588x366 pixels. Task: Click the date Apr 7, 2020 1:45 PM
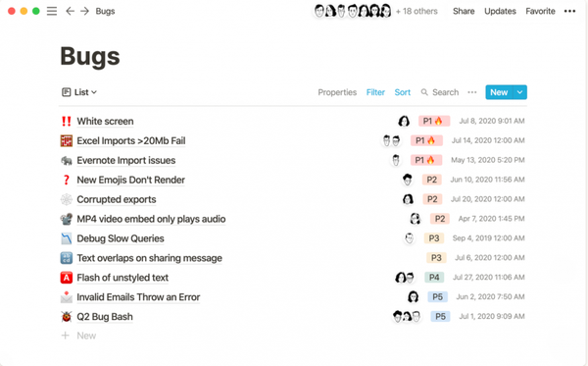[x=491, y=219]
